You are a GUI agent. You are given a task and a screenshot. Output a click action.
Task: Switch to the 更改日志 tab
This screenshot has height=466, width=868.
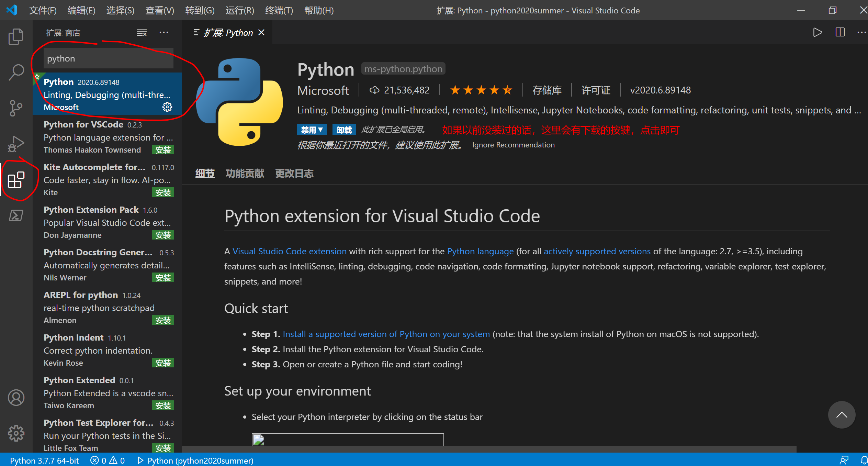point(294,174)
